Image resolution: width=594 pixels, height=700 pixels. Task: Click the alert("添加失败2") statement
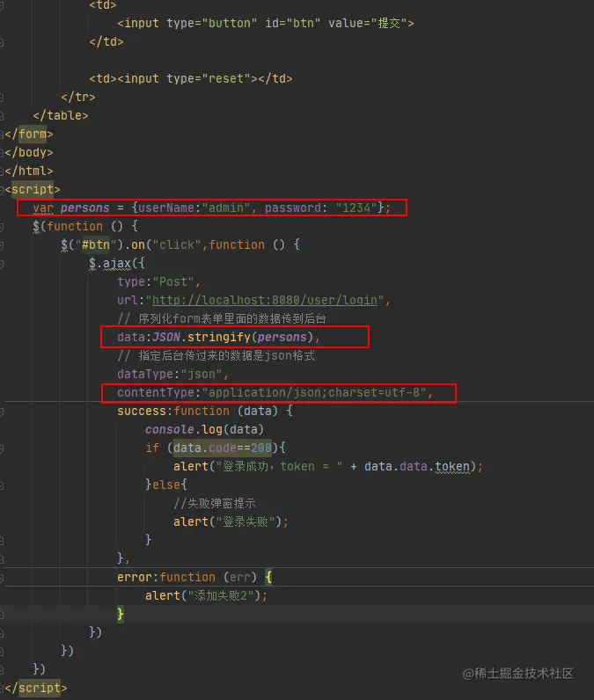point(206,595)
